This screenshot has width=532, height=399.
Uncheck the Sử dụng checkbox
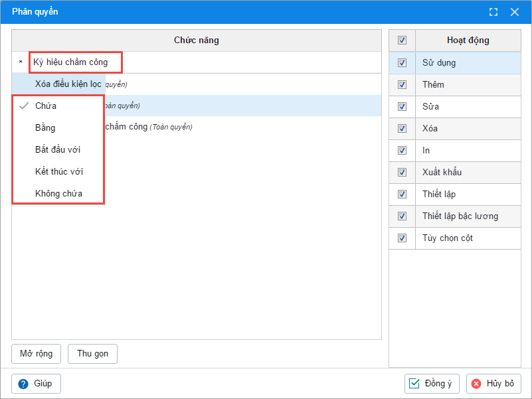[x=402, y=63]
